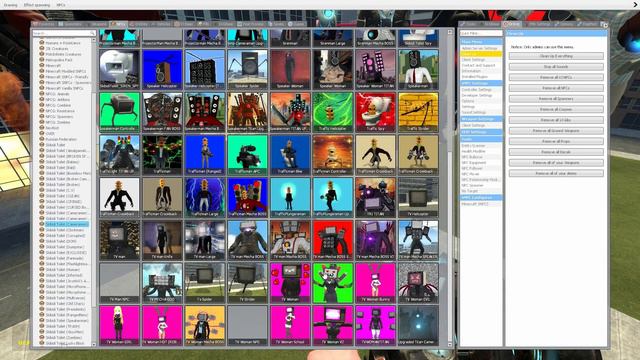Open Admin Server Settings menu entry

coord(479,48)
